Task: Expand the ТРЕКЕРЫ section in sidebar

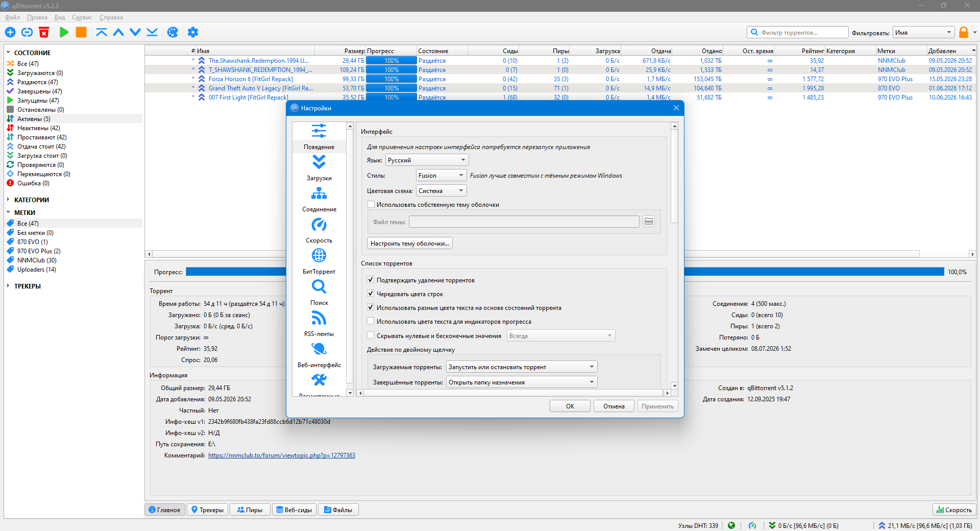Action: pyautogui.click(x=8, y=286)
